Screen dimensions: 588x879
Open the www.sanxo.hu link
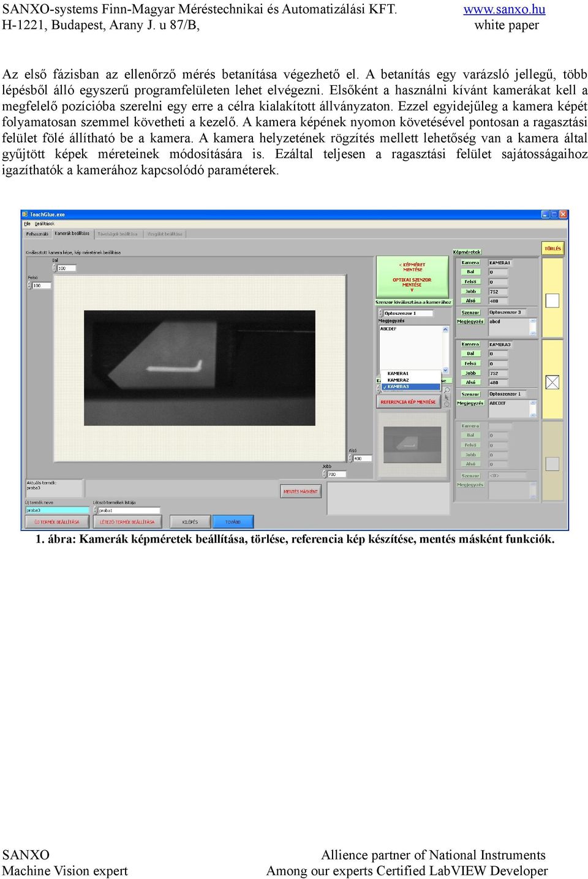[x=504, y=9]
